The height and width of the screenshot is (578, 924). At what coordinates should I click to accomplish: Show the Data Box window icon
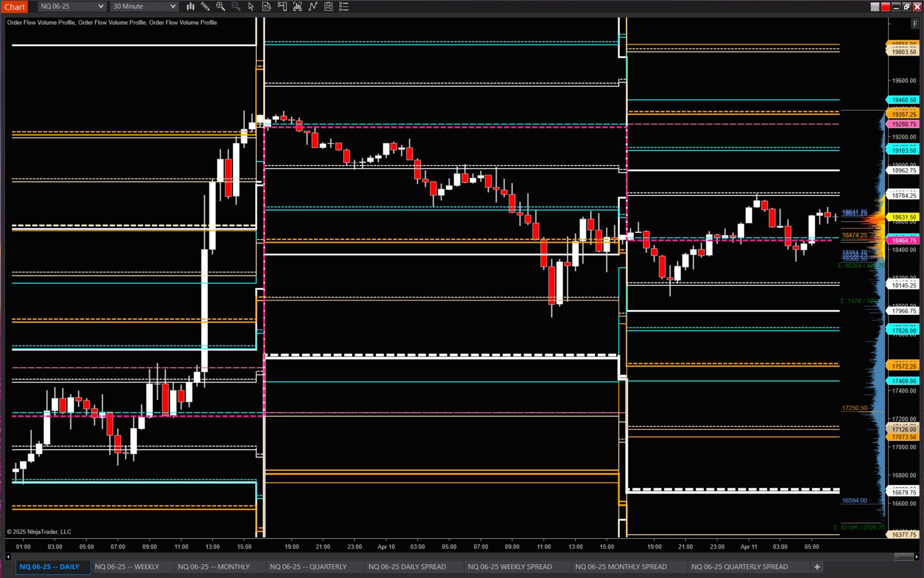[267, 7]
